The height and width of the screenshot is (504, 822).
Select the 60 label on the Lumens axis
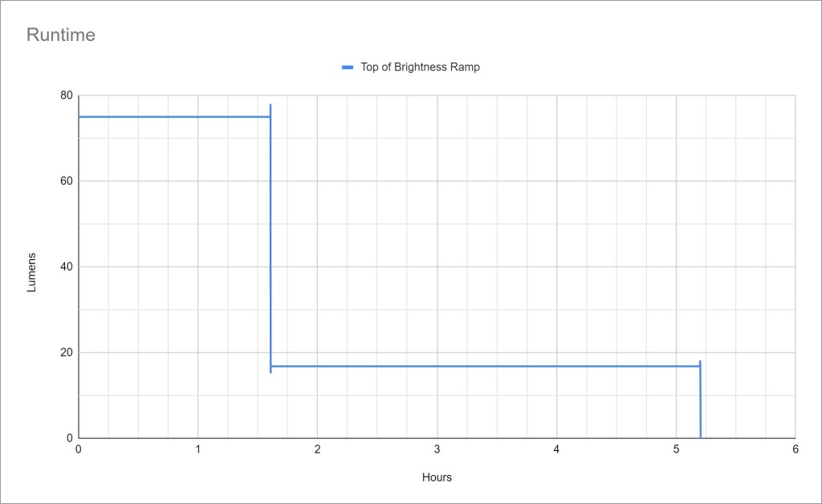click(66, 181)
